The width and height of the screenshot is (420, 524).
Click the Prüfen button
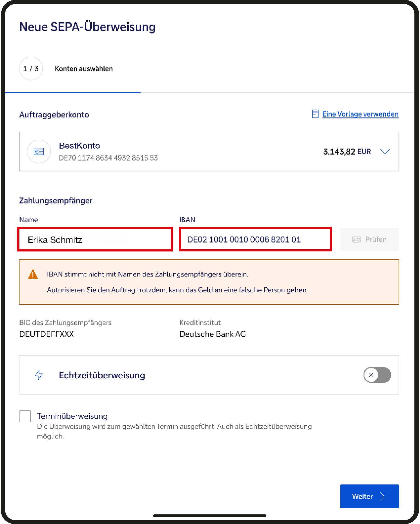tap(369, 239)
